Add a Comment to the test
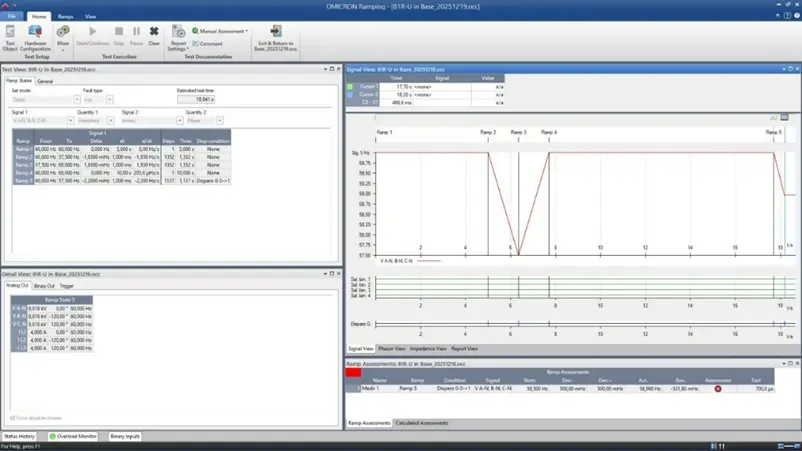 [x=207, y=44]
